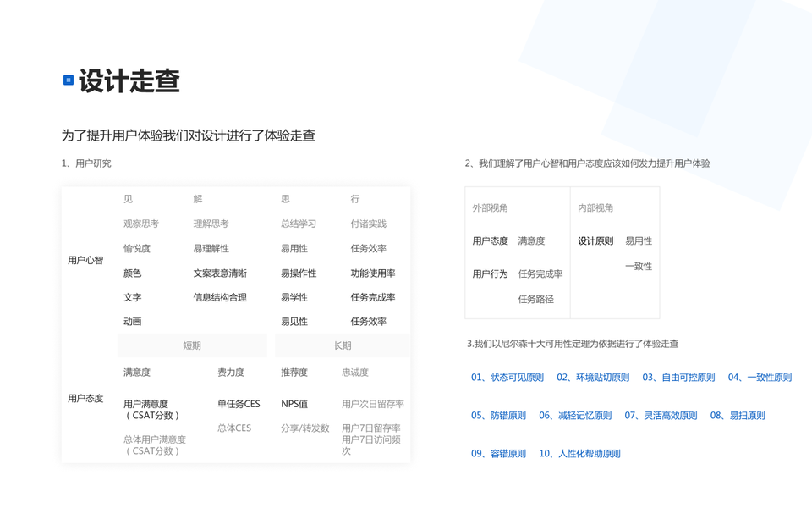This screenshot has height=508, width=812.
Task: Click the column header 思
Action: (x=285, y=199)
